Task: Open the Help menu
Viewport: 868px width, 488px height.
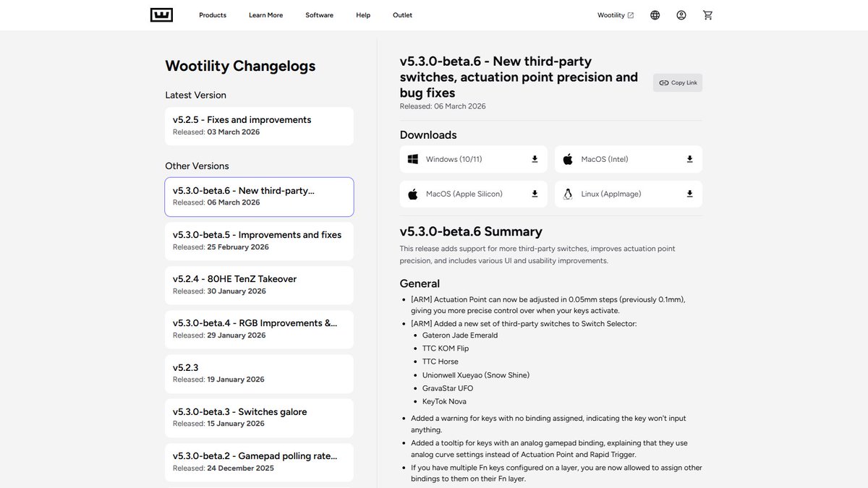Action: pos(363,15)
